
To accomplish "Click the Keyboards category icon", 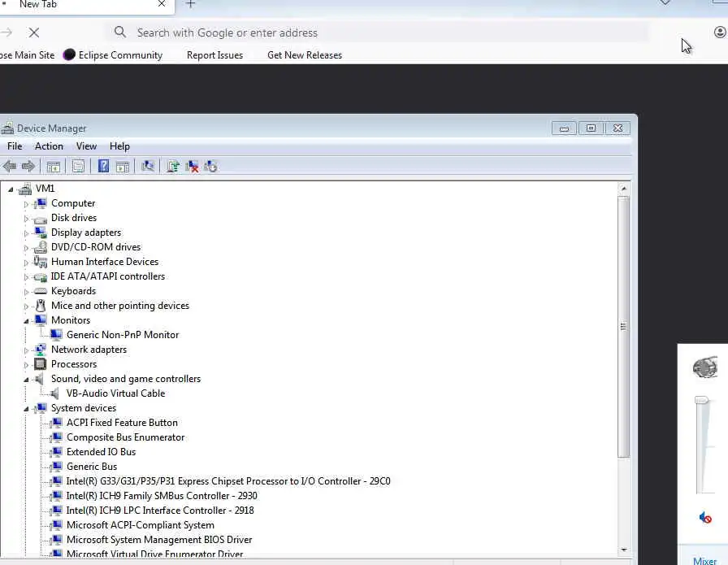I will coord(41,291).
